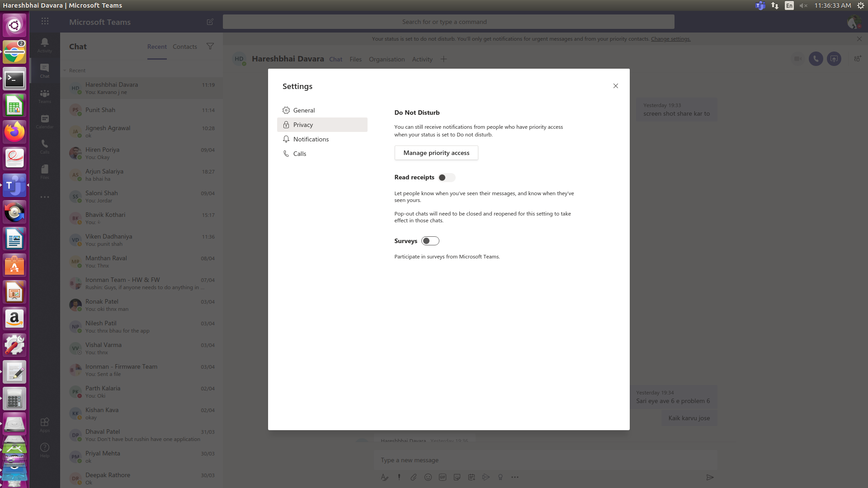
Task: Start a video call with Hareshbhai Davara
Action: [798, 59]
